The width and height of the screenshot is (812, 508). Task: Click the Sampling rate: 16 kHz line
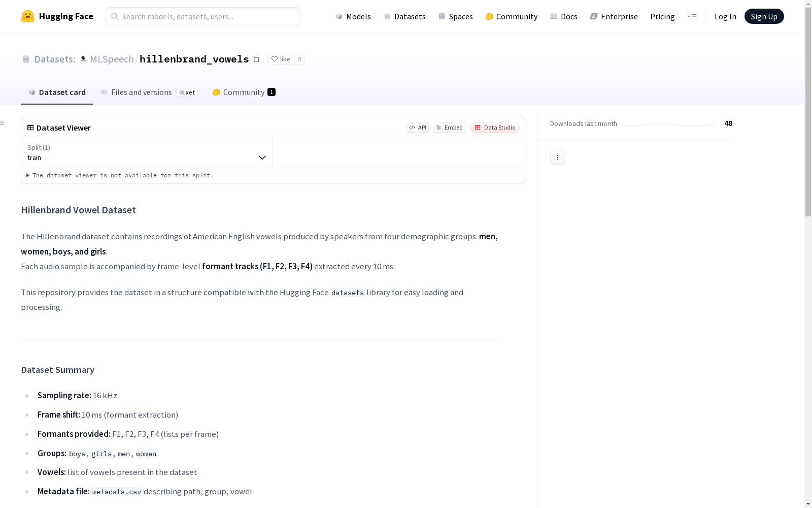(77, 395)
